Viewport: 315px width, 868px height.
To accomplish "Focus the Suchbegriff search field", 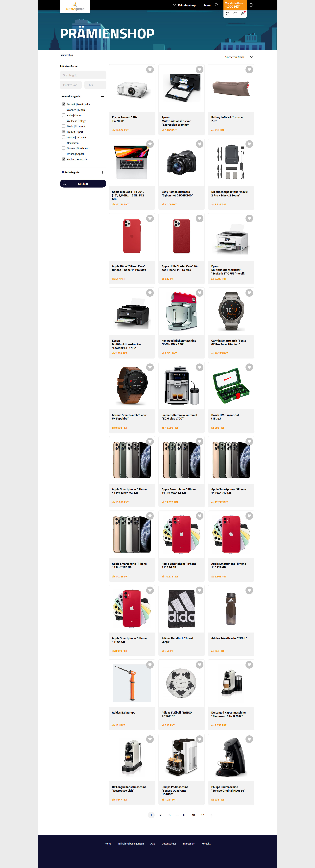I will (83, 75).
